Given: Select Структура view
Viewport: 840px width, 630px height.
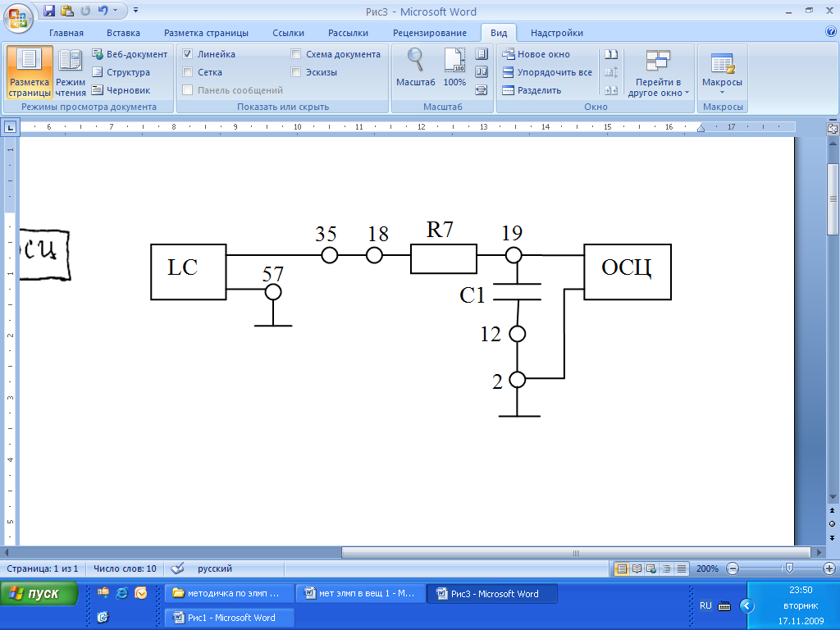Looking at the screenshot, I should click(x=121, y=72).
